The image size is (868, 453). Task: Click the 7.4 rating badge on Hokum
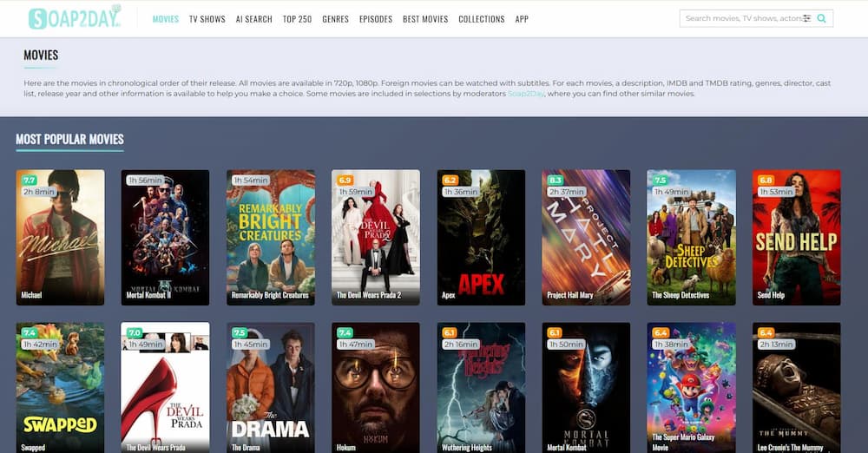[x=345, y=333]
